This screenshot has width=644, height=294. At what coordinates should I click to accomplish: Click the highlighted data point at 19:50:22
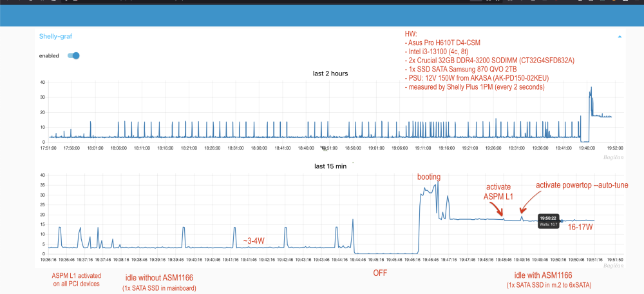coord(562,220)
